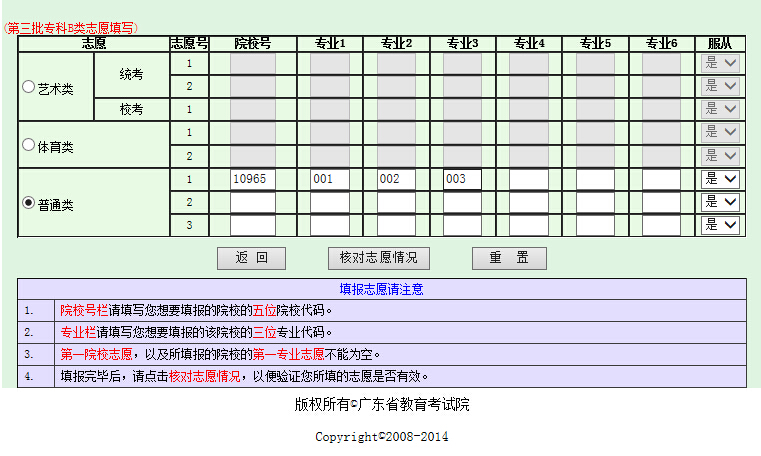The image size is (761, 456).
Task: Open 服从 dropdown for 普通类 row 2
Action: point(720,202)
